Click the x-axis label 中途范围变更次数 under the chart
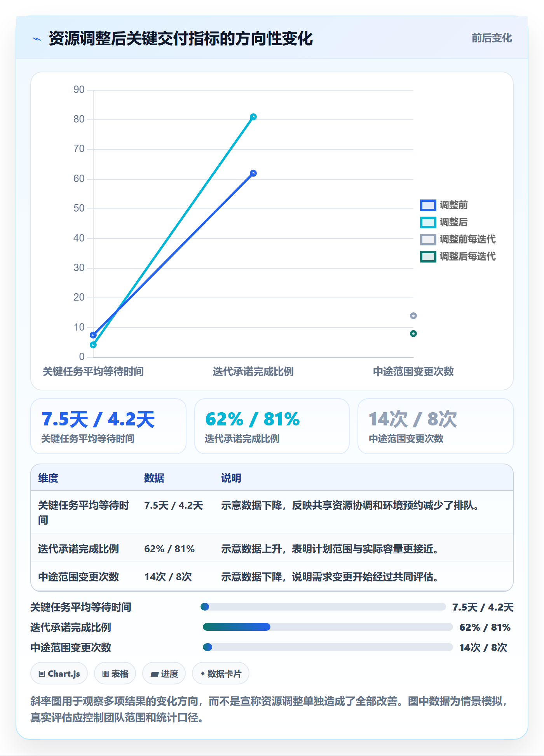544x756 pixels. [413, 371]
